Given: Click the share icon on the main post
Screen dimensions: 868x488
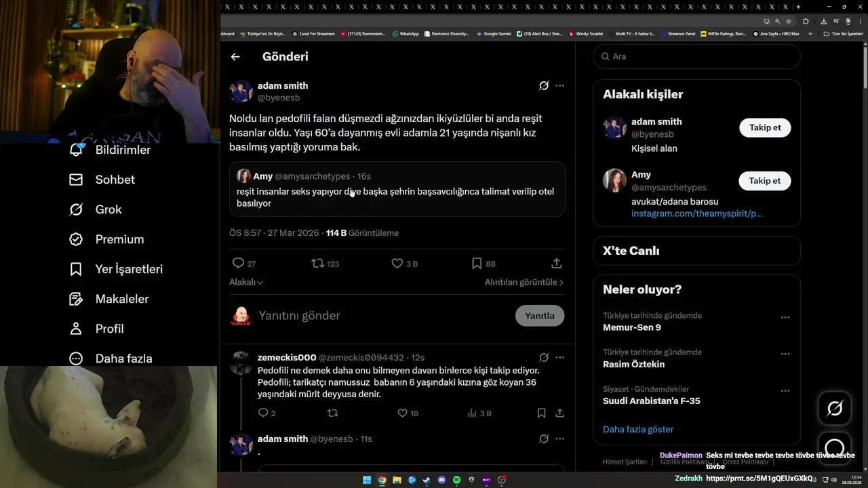Looking at the screenshot, I should pos(556,263).
